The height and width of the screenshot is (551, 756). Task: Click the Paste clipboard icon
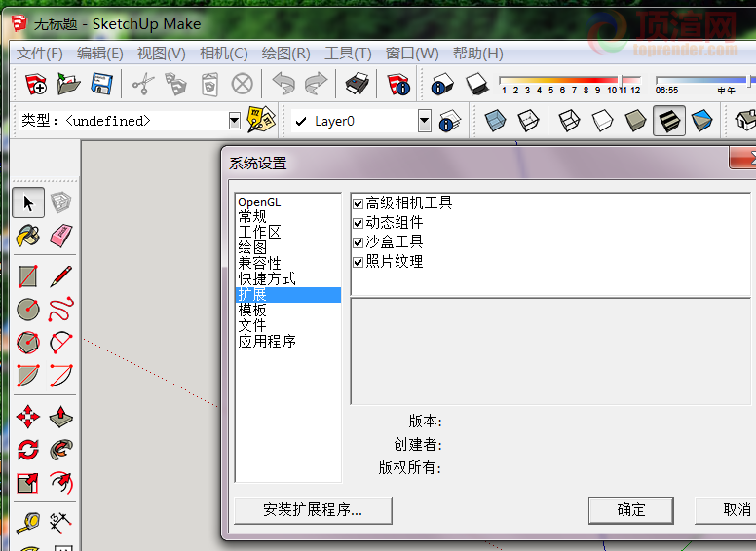pyautogui.click(x=209, y=85)
